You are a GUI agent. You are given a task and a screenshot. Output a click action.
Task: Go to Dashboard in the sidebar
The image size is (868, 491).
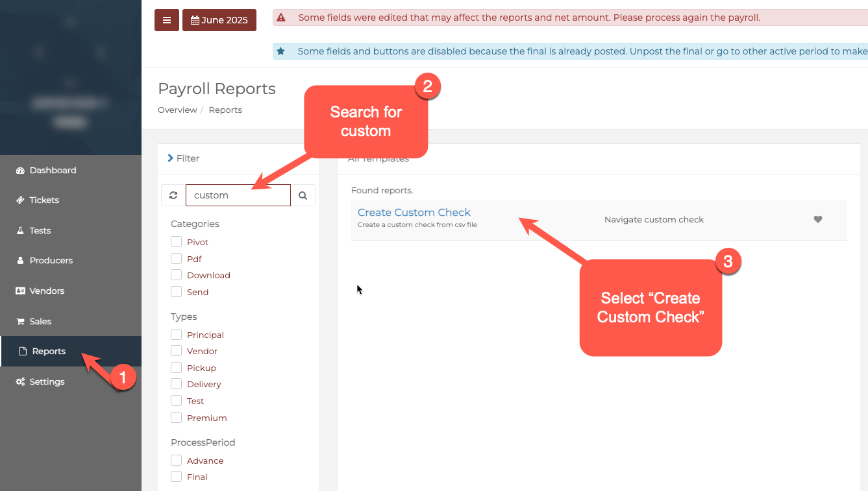[x=71, y=171]
